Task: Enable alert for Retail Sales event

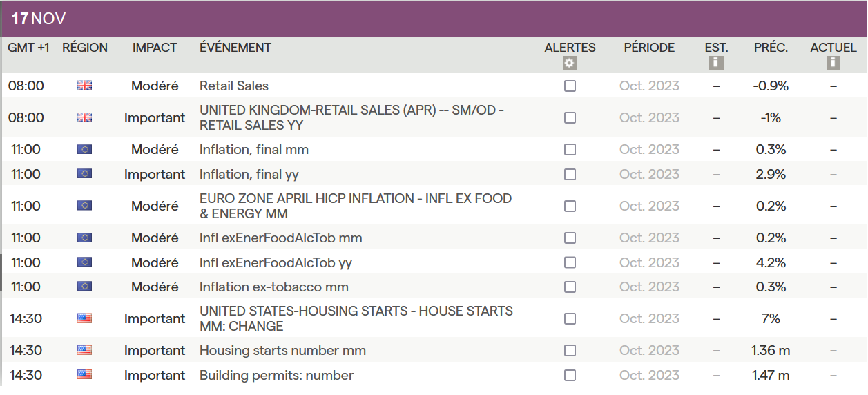Action: click(x=570, y=86)
